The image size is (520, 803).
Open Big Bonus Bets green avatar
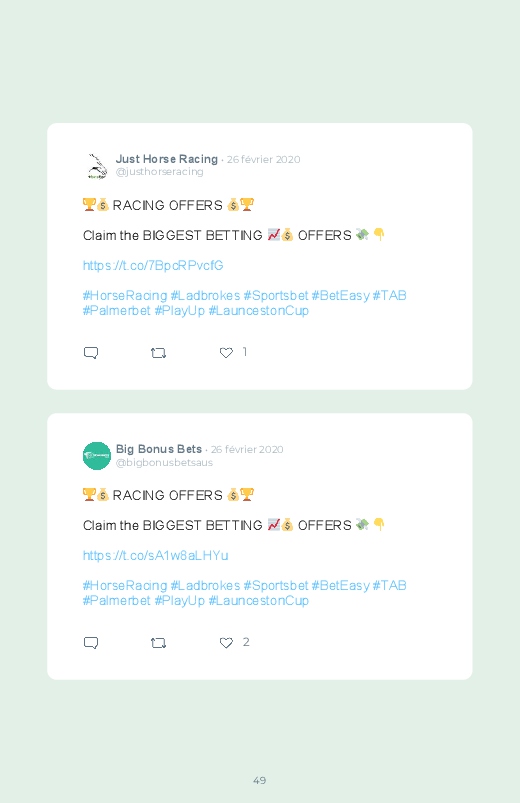[x=97, y=456]
